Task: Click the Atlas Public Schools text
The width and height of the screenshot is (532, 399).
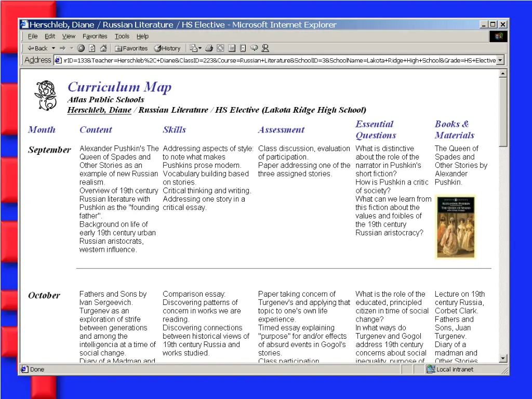Action: point(106,99)
